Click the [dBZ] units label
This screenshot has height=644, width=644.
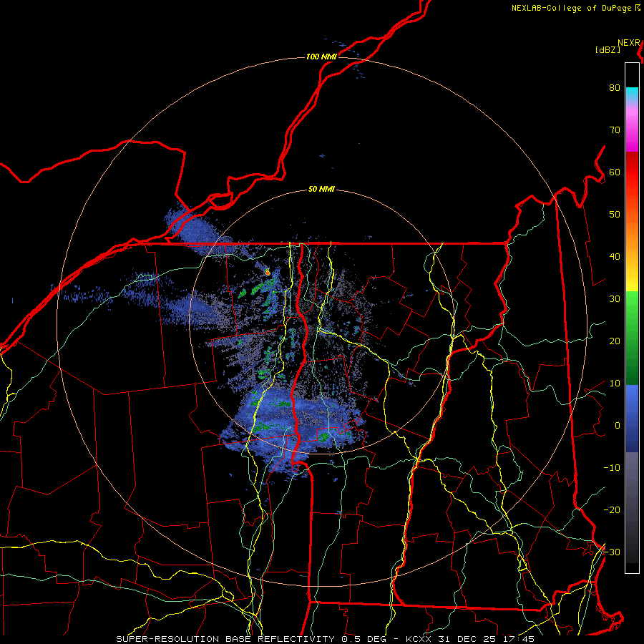(x=608, y=50)
